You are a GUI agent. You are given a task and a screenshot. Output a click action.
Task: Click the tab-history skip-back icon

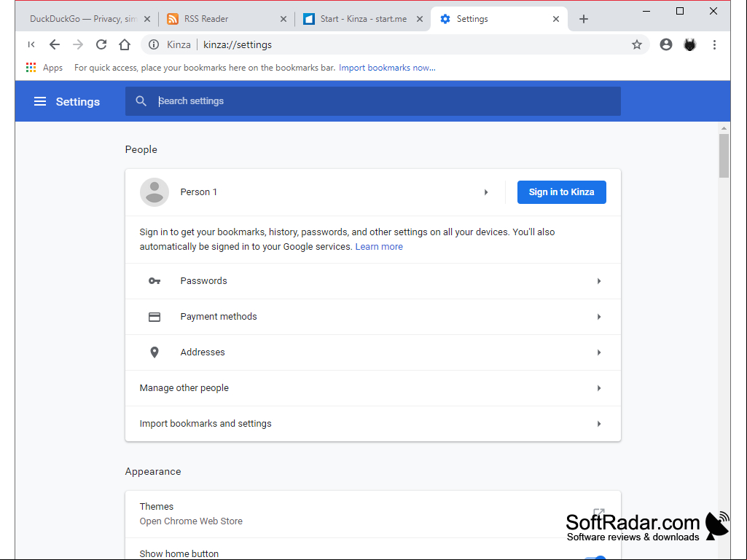click(x=31, y=44)
